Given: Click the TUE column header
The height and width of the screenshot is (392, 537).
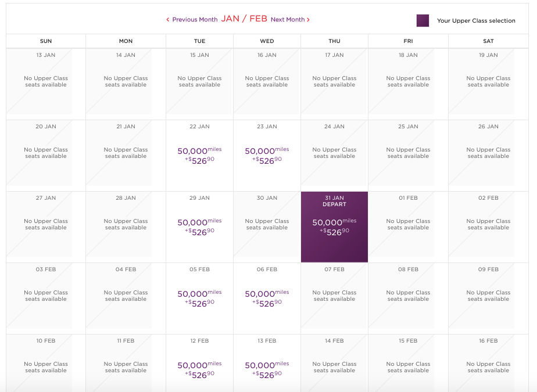Looking at the screenshot, I should [200, 41].
